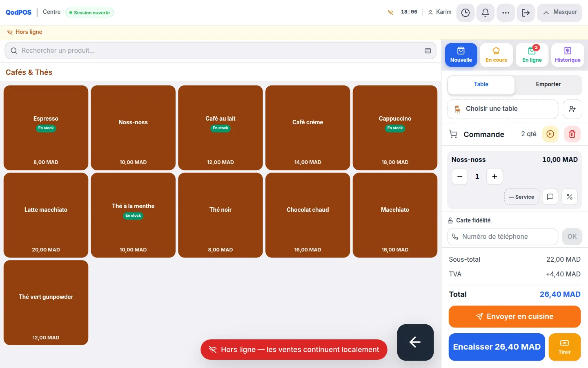
Task: Click Envoyer en cuisine button
Action: point(514,316)
